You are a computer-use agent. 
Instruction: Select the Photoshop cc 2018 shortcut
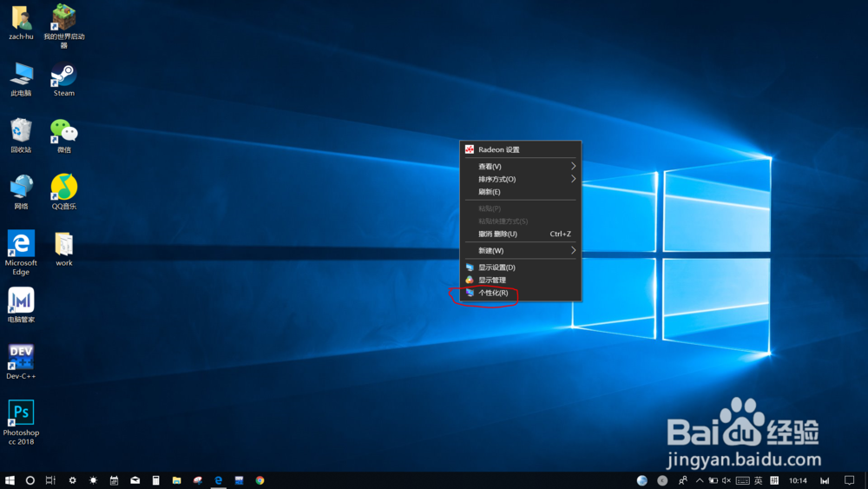coord(21,422)
